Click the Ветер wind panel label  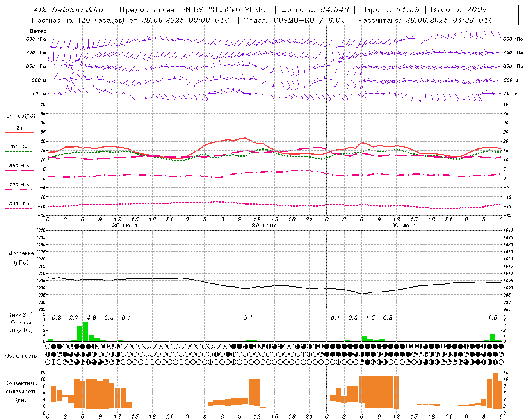(x=38, y=31)
